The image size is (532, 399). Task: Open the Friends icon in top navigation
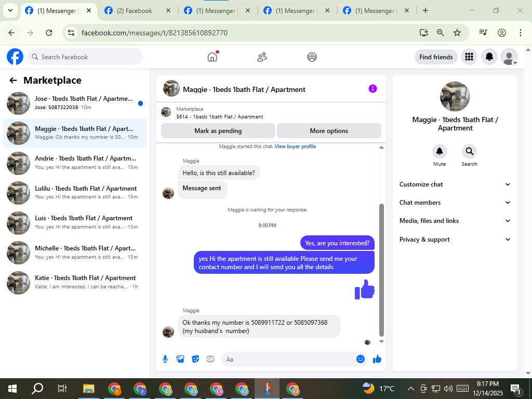262,57
